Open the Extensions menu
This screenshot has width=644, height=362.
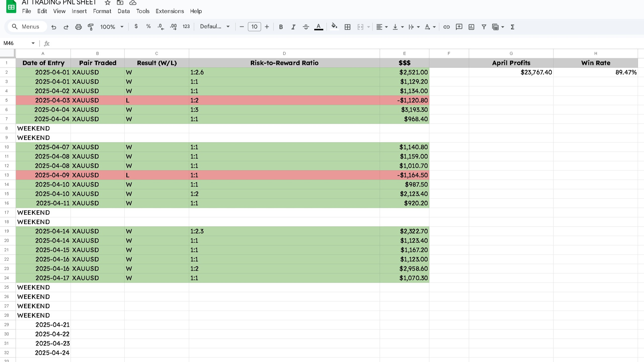(170, 11)
